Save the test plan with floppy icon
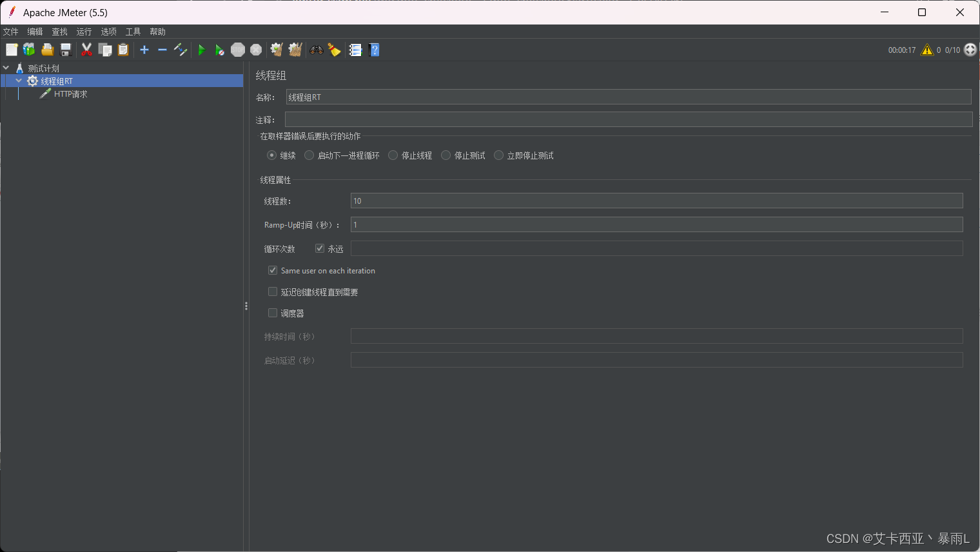Viewport: 980px width, 552px height. (65, 50)
